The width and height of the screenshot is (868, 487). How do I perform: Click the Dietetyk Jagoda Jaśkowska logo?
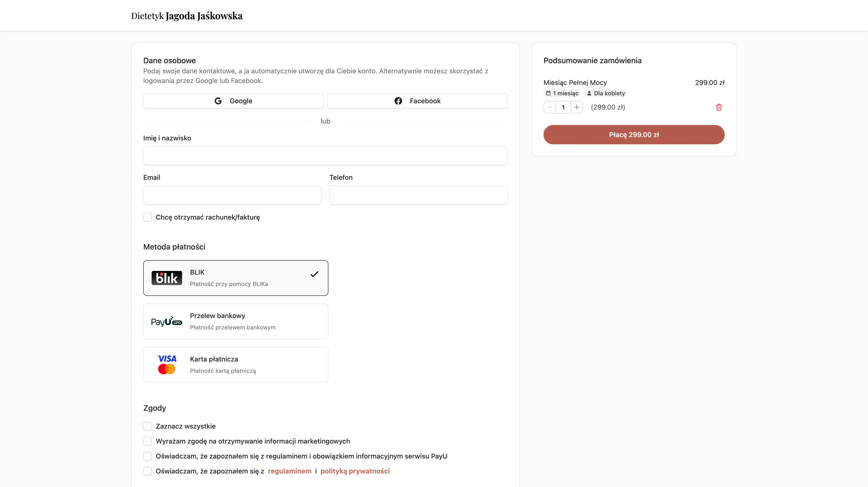pos(187,16)
